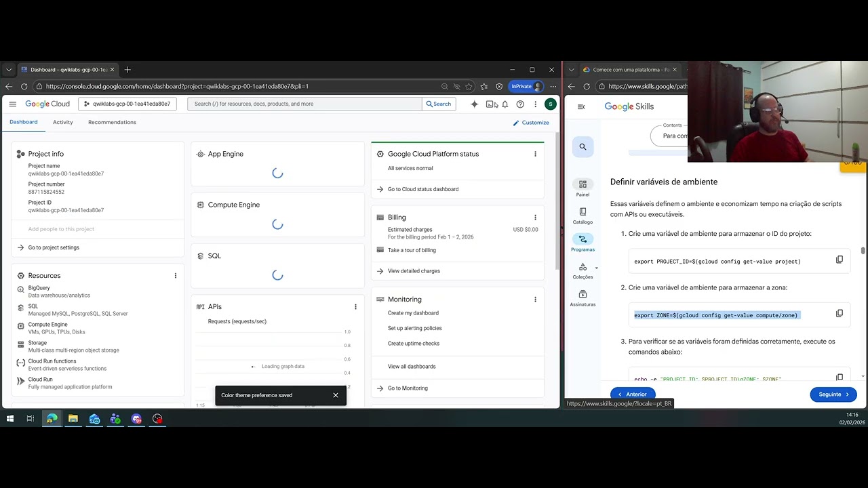This screenshot has width=868, height=488.
Task: Click the Google Cloud logo
Action: pyautogui.click(x=47, y=104)
